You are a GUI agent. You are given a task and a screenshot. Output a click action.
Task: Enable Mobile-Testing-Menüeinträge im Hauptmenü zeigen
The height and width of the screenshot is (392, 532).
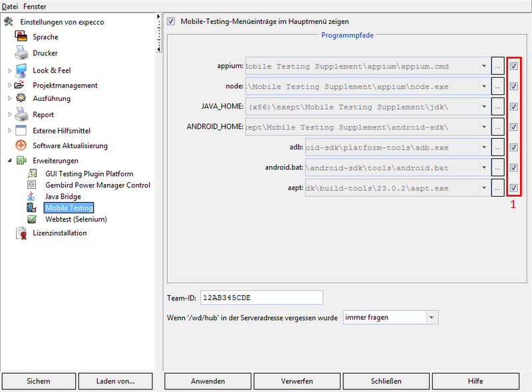171,21
